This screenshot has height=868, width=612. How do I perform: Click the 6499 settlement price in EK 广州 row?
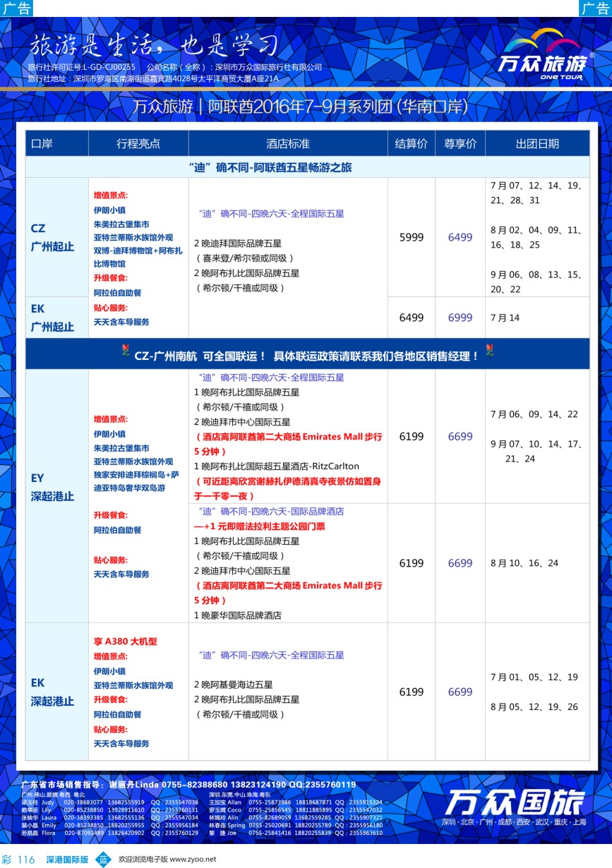[412, 318]
